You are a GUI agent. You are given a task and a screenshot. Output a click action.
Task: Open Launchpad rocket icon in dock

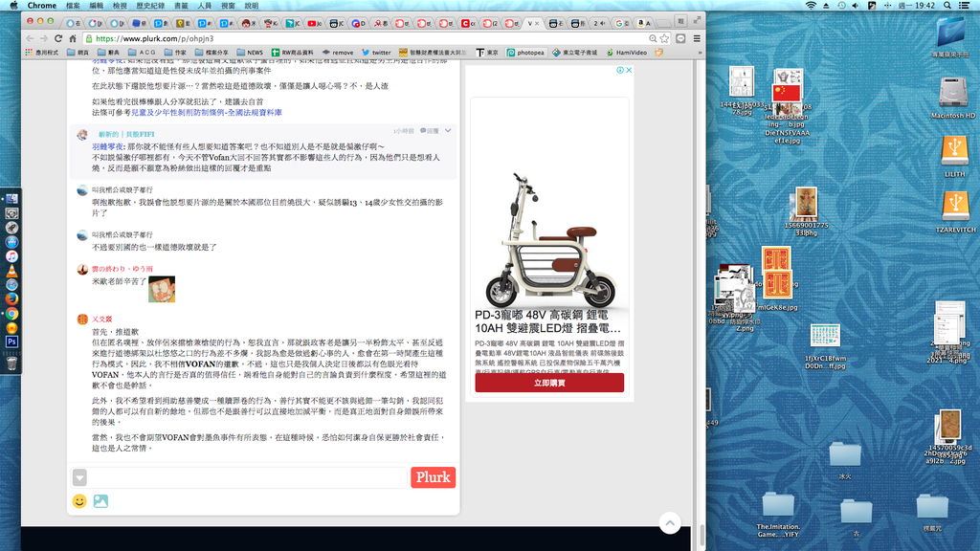click(x=11, y=228)
